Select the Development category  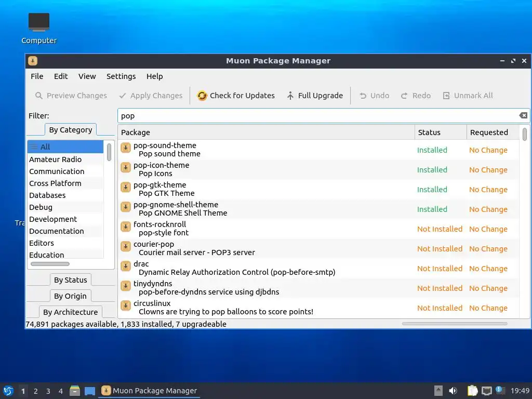(65, 219)
